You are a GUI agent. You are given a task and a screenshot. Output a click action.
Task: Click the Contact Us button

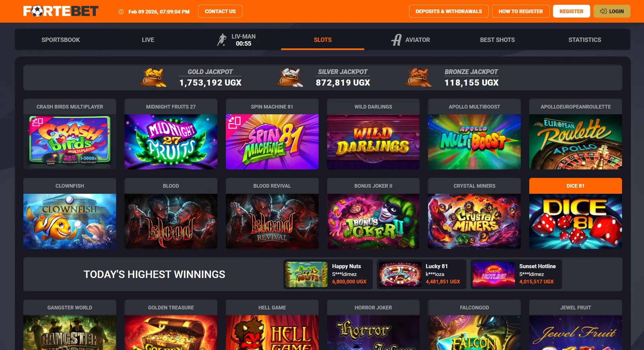[220, 11]
